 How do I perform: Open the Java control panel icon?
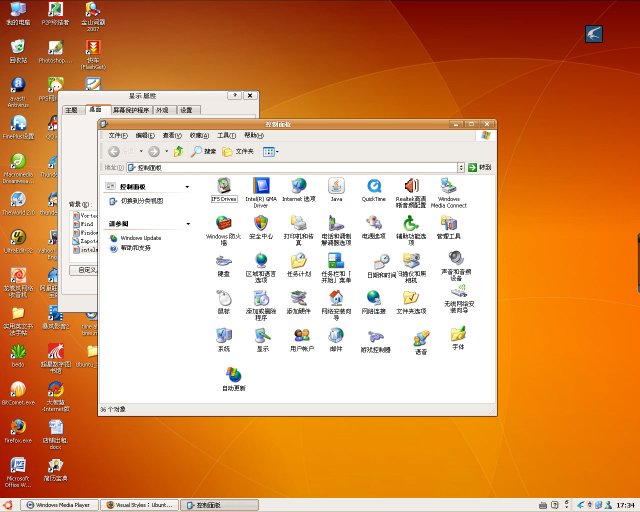tap(336, 186)
